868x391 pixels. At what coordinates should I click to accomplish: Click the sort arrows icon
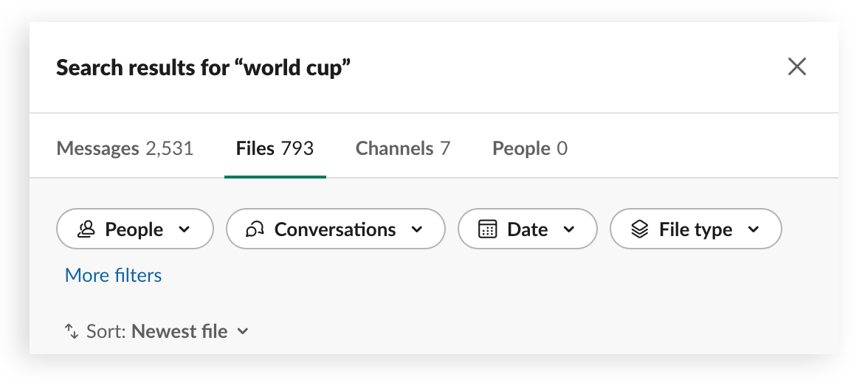click(x=72, y=331)
